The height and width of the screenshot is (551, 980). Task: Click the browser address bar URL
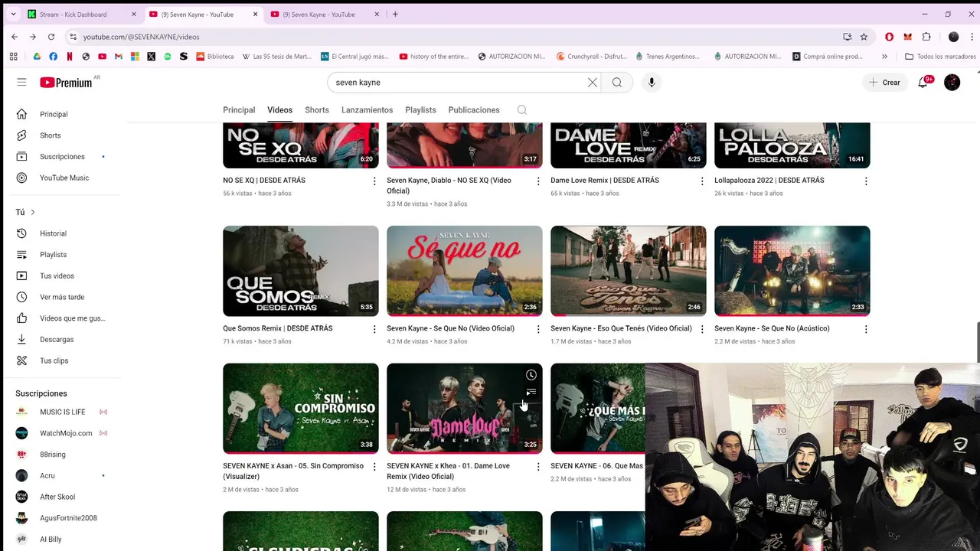click(x=141, y=37)
